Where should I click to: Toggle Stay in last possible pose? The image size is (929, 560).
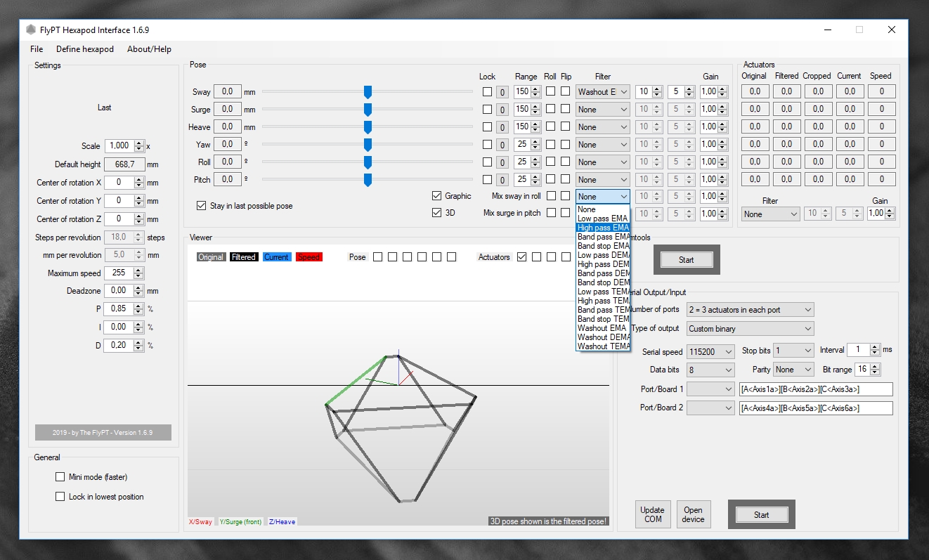202,206
